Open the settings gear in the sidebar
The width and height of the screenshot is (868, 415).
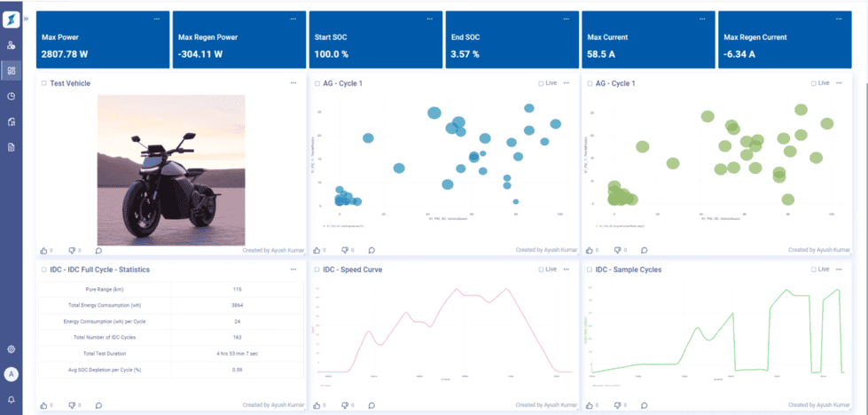[x=11, y=349]
